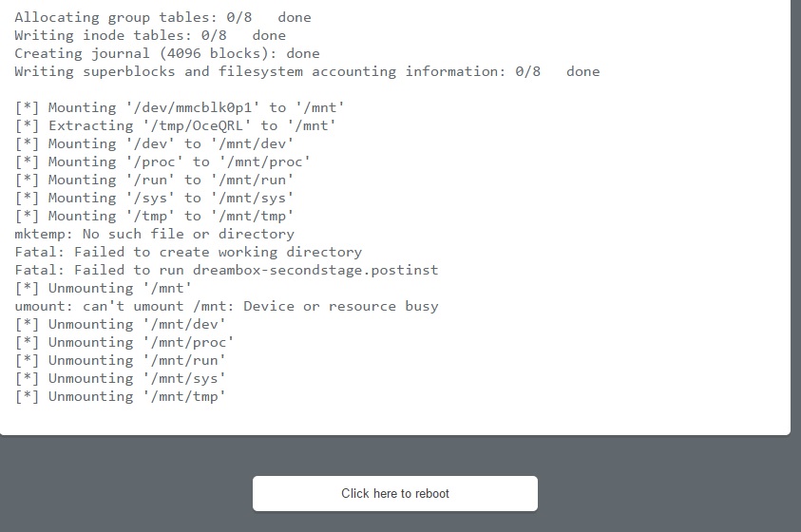Click the 'mktemp: No such file or directory' error
The width and height of the screenshot is (801, 532).
pos(154,234)
